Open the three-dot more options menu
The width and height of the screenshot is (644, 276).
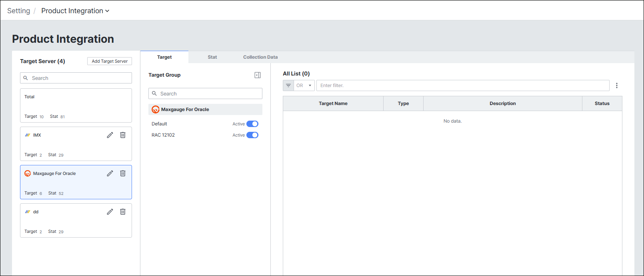617,85
